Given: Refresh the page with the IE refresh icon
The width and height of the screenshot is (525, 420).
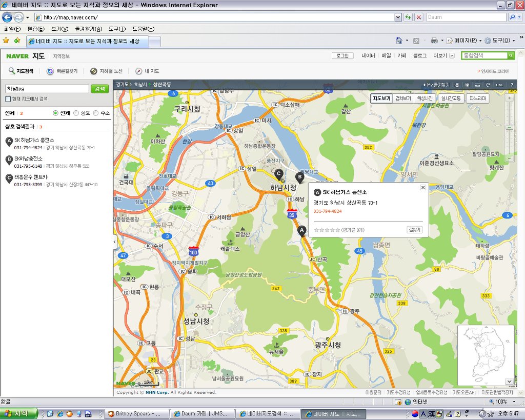Looking at the screenshot, I should click(408, 17).
